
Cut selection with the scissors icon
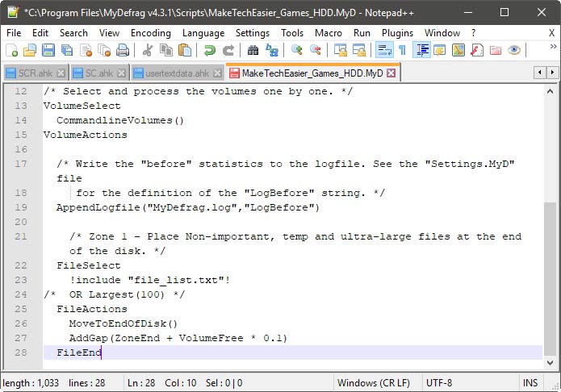coord(148,51)
